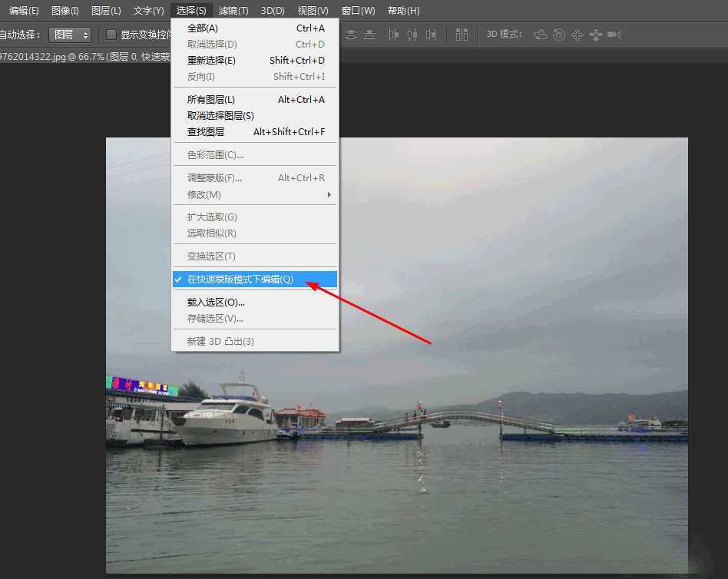Click the distribute layers icon

coord(462,35)
